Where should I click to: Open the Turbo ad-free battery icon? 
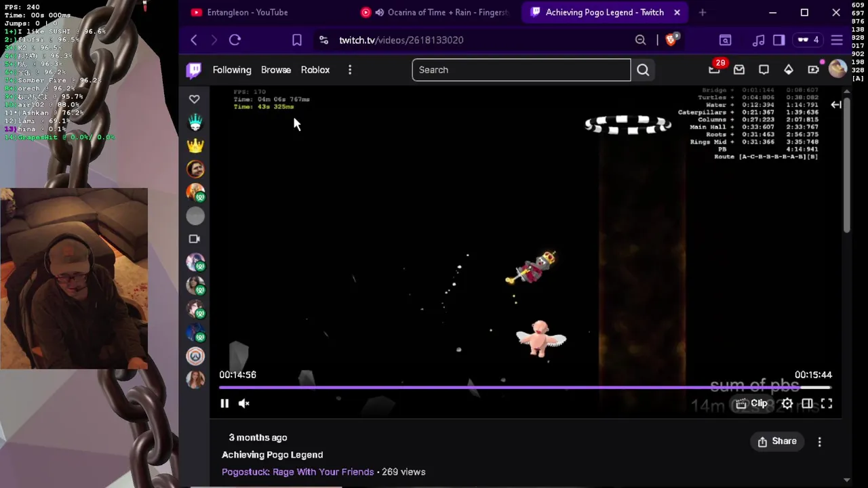tap(814, 69)
